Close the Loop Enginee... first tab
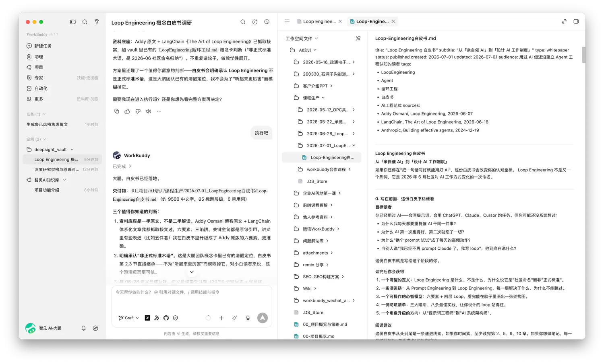604x364 pixels. pyautogui.click(x=340, y=22)
